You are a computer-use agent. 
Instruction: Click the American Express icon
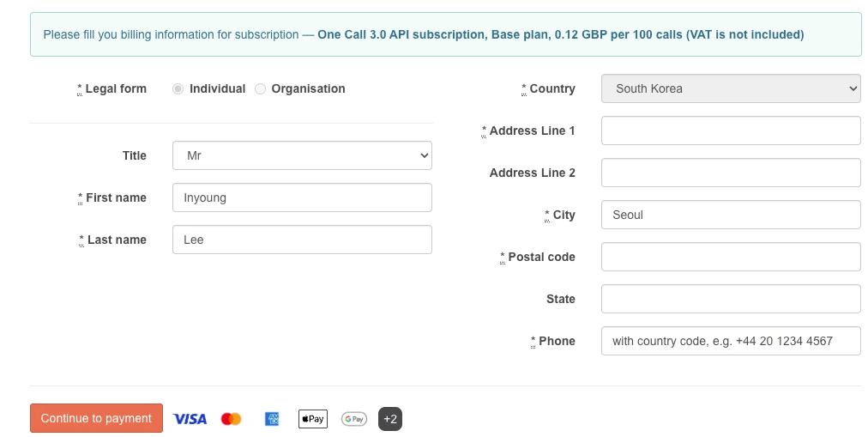(272, 419)
